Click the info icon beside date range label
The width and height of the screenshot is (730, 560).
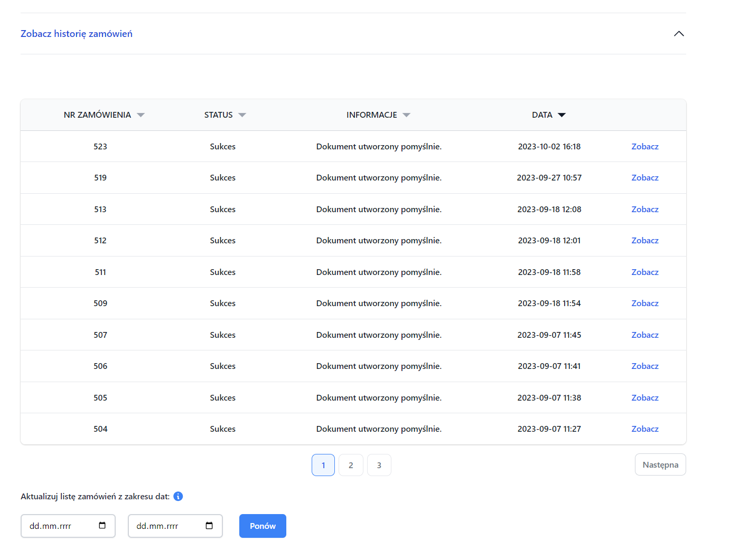(x=178, y=496)
